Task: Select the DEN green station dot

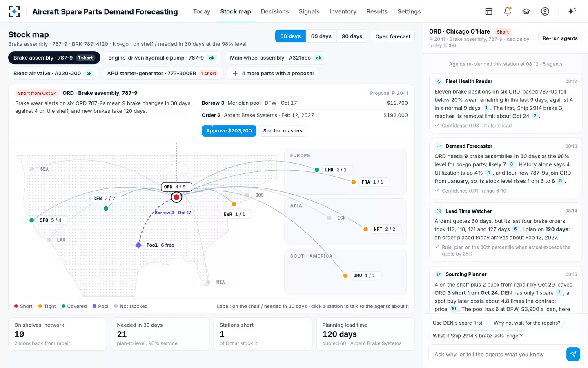Action: 106,209
